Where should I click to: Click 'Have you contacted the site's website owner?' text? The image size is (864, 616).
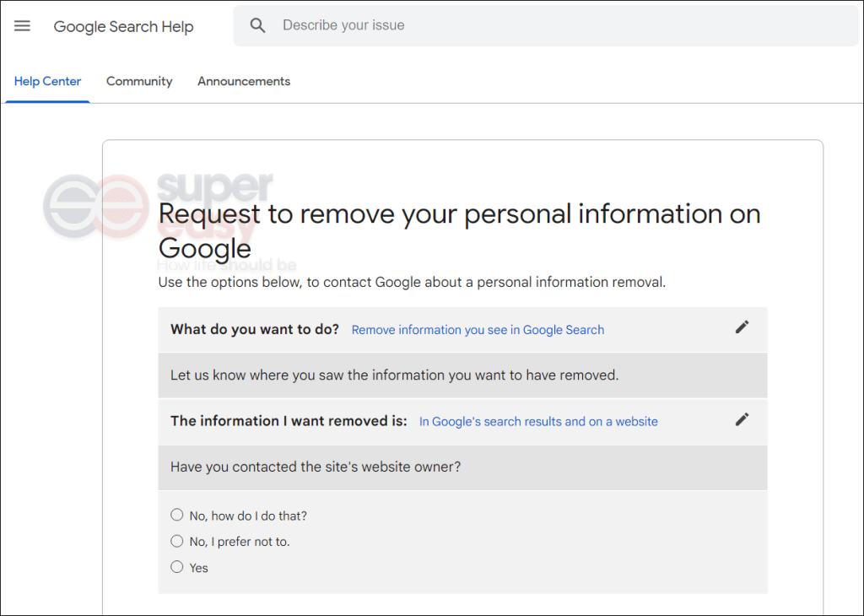[316, 467]
